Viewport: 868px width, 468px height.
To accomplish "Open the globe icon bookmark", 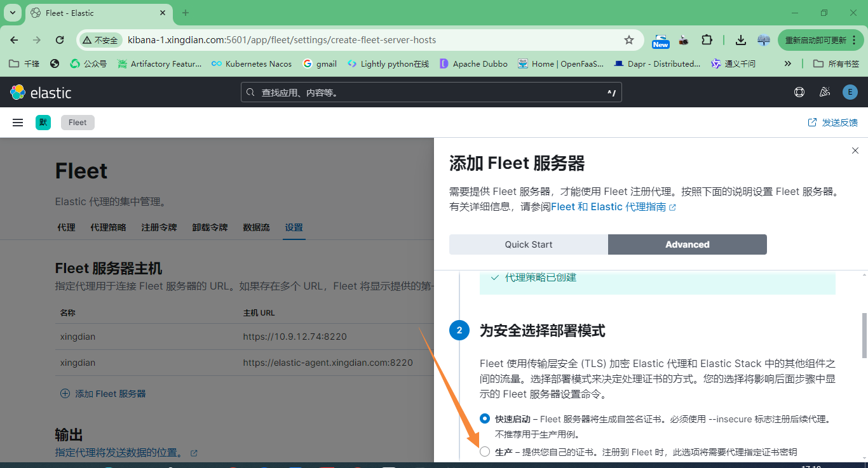I will point(55,64).
